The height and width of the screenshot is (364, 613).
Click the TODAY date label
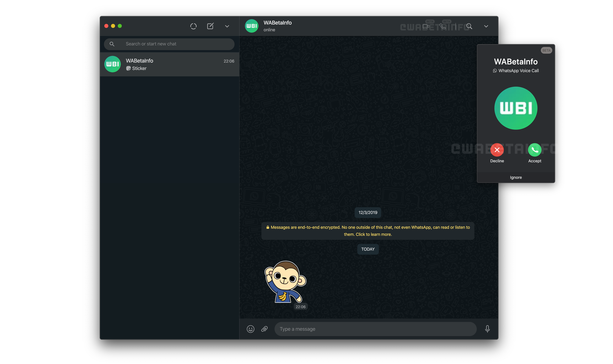[x=368, y=249]
